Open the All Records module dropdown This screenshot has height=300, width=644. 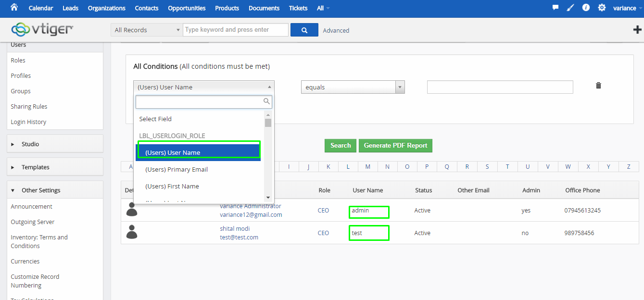click(146, 30)
